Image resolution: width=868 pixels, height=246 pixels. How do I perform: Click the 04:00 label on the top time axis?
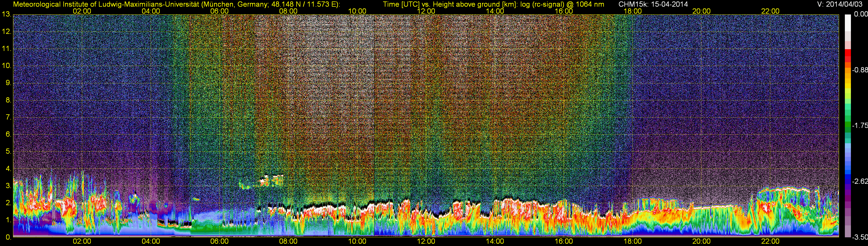pos(151,11)
